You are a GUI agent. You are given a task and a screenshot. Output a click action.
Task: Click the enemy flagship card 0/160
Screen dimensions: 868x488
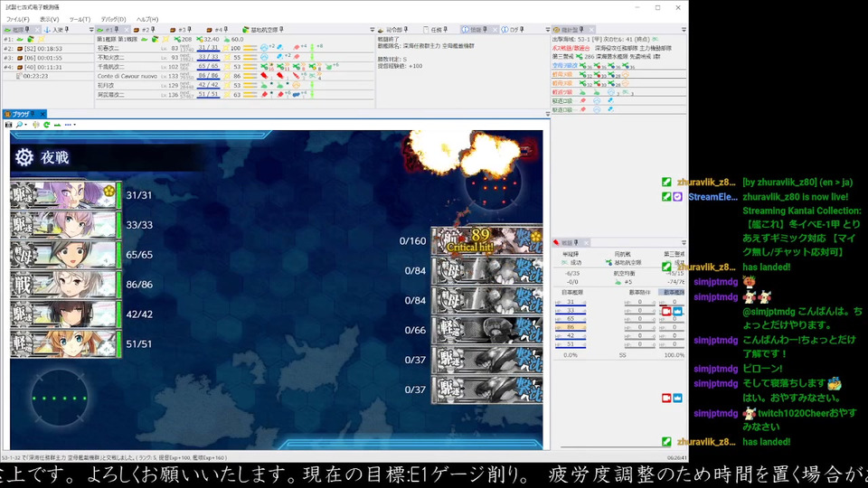487,241
